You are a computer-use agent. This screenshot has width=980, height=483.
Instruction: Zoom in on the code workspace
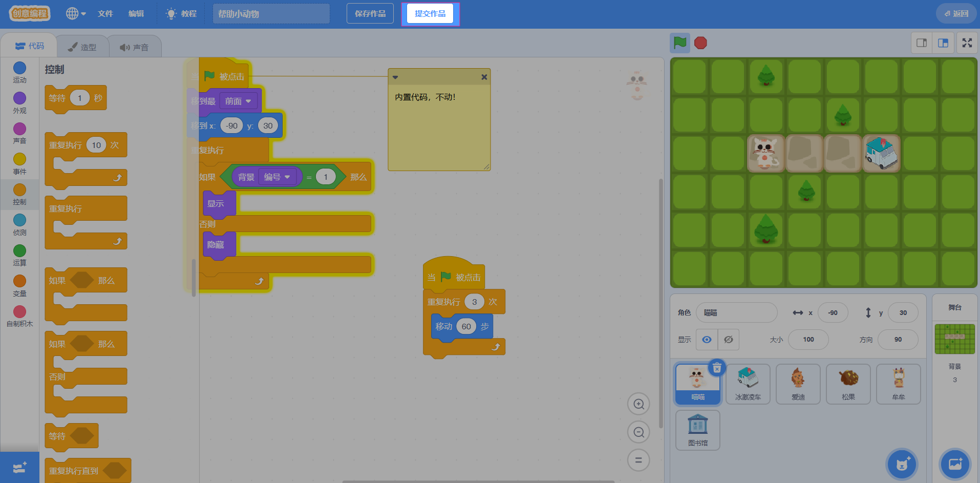[x=638, y=404]
